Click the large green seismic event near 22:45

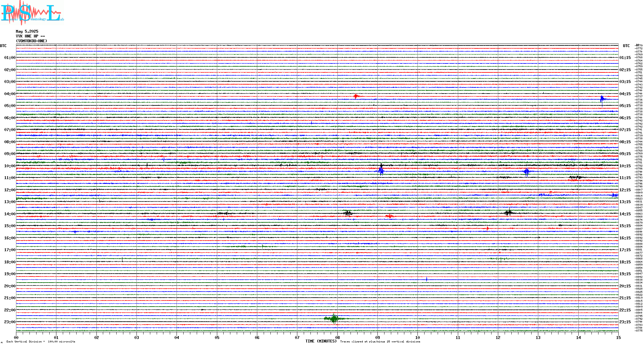click(334, 318)
